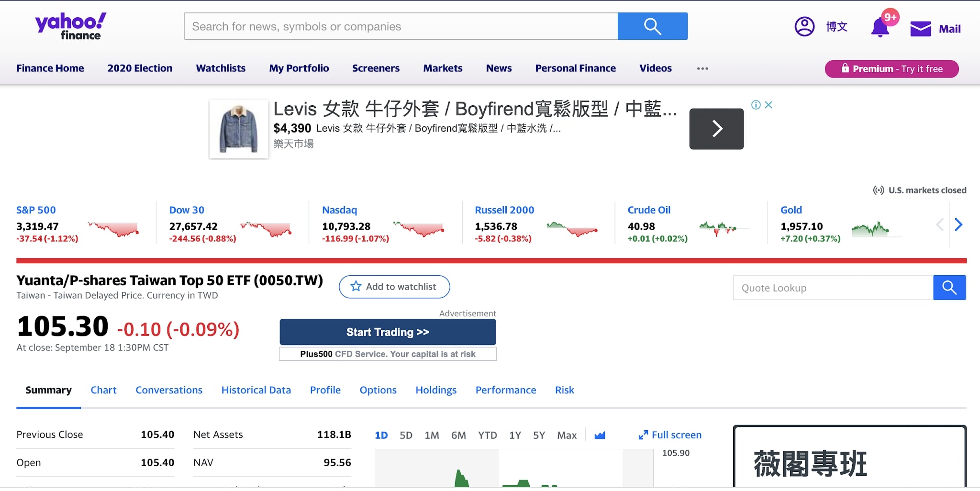Open Markets menu
980x491 pixels.
coord(443,68)
